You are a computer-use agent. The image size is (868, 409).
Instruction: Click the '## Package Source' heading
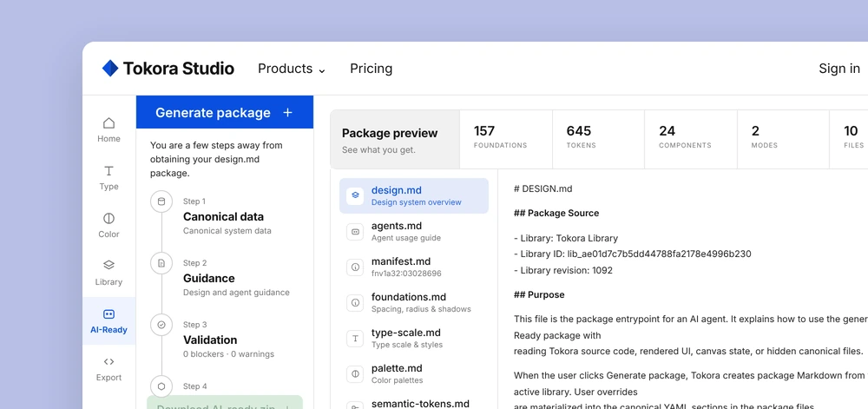[x=556, y=213]
